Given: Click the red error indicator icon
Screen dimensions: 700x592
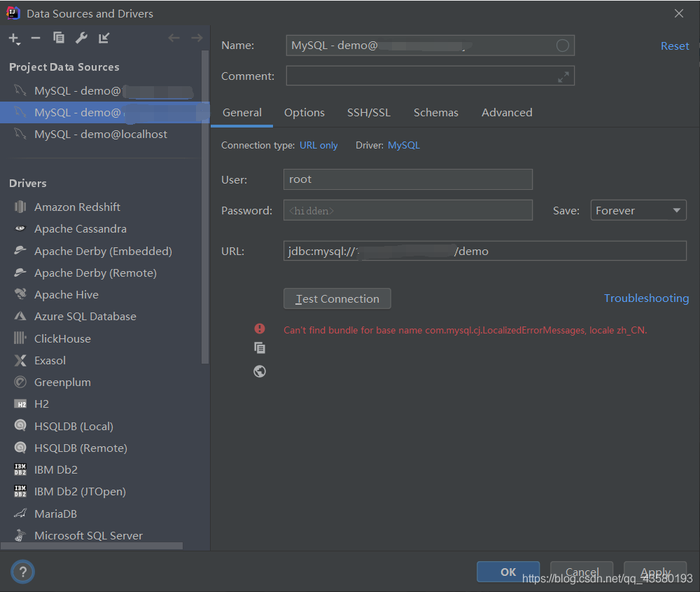Looking at the screenshot, I should click(260, 329).
